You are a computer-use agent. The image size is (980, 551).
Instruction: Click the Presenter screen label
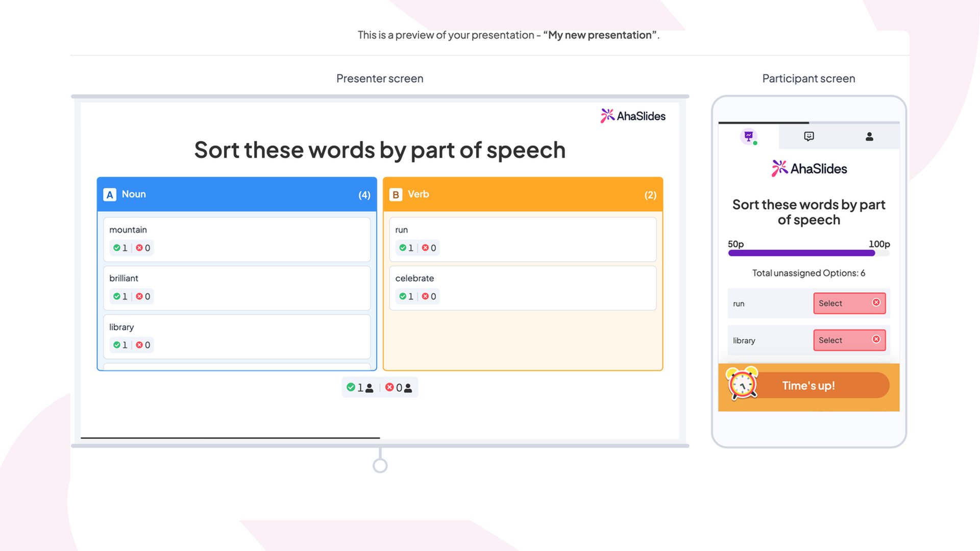(x=380, y=79)
